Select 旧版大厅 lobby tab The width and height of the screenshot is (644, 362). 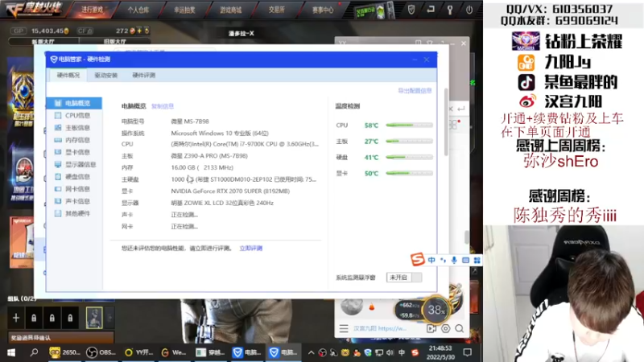click(115, 42)
